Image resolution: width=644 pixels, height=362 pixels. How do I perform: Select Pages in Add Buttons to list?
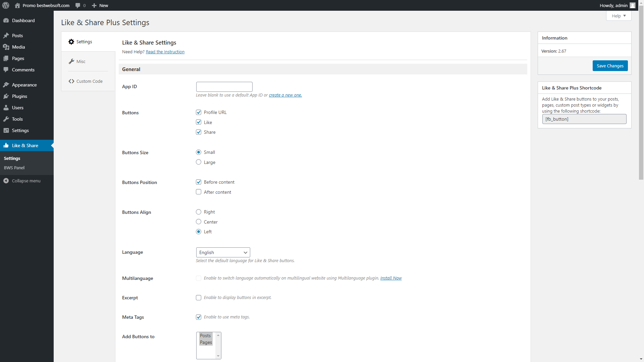206,342
